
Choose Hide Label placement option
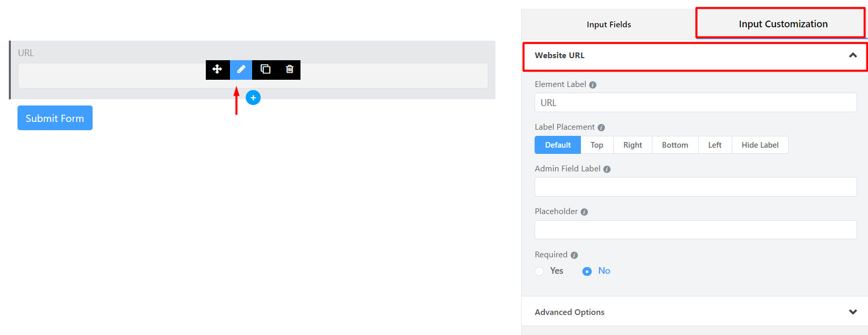point(760,145)
